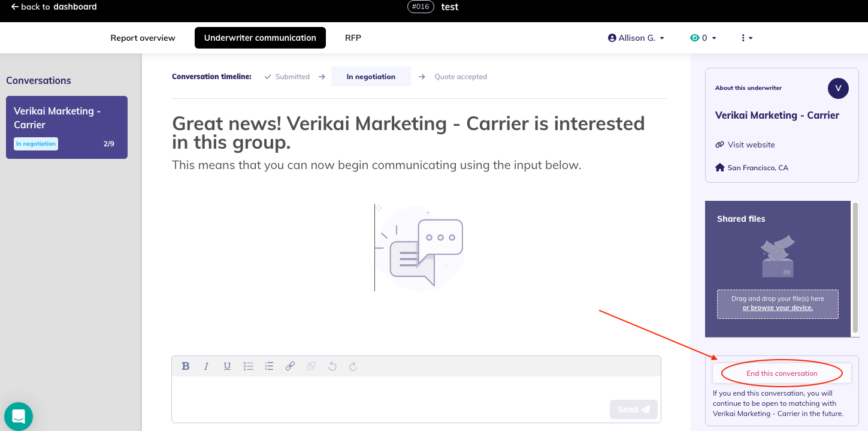Toggle bold formatting in message editor
868x431 pixels.
point(186,366)
